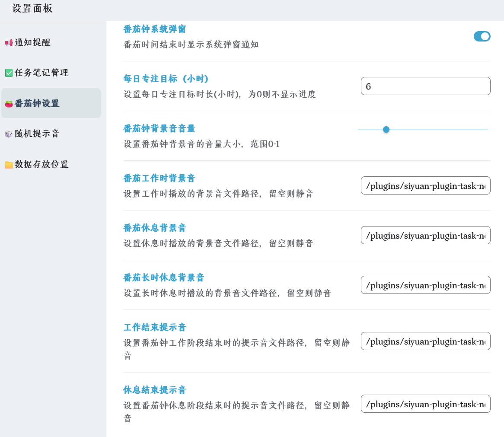Focus the 每日专注目标 hours input field

click(425, 86)
